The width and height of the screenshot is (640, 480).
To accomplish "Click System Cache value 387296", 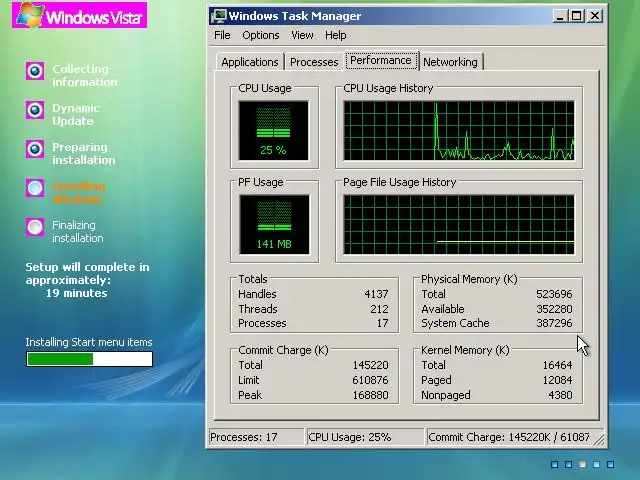I will coord(554,323).
